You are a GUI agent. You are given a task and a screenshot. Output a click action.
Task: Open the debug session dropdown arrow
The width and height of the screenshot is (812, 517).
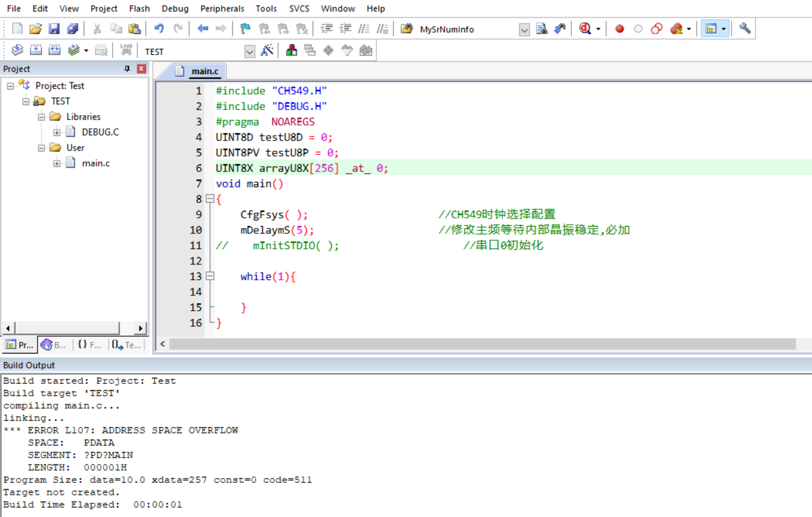click(x=598, y=29)
